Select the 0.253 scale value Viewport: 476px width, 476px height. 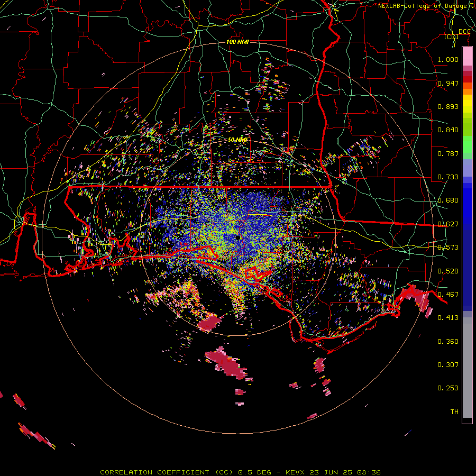[448, 388]
